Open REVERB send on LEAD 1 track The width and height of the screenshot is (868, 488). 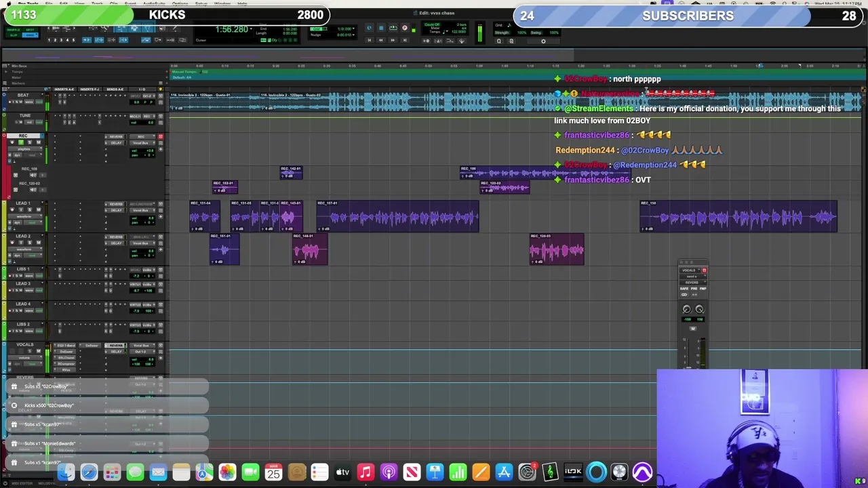tap(116, 204)
